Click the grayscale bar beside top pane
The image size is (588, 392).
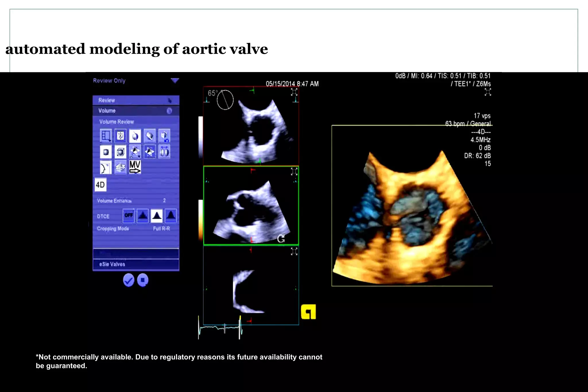[200, 137]
